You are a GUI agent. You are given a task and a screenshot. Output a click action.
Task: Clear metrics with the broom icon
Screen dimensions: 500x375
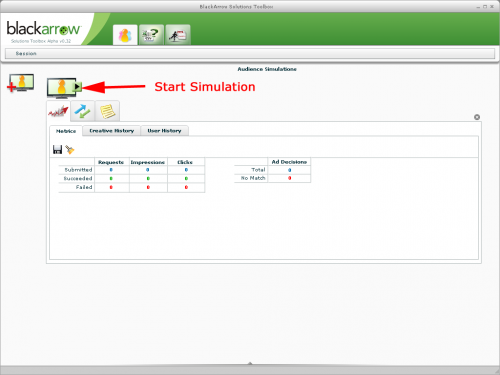[70, 150]
